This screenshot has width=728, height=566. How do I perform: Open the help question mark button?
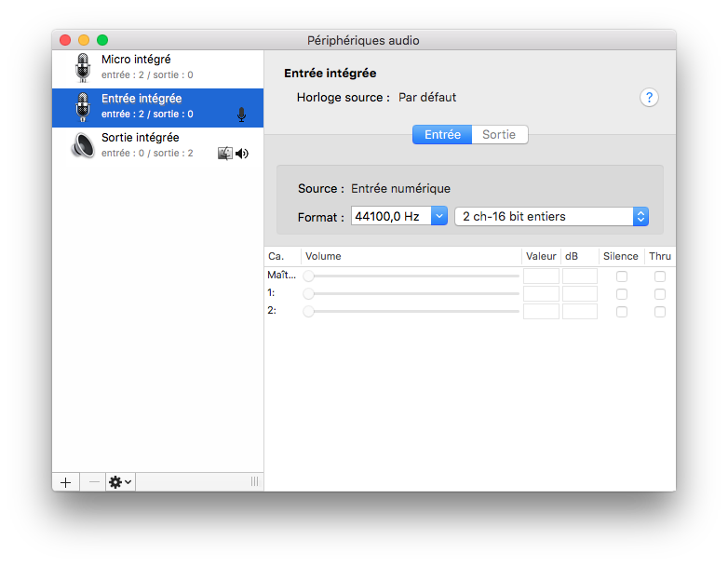point(649,98)
